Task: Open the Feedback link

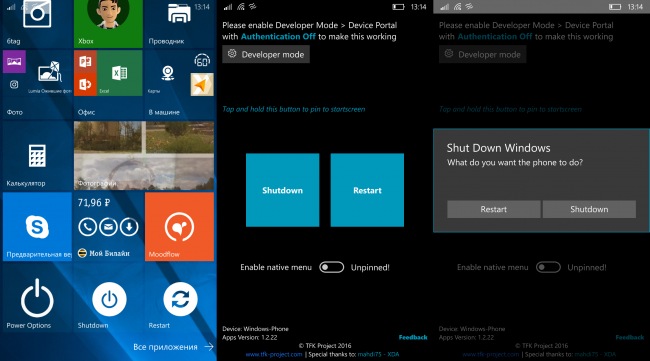Action: pyautogui.click(x=413, y=337)
